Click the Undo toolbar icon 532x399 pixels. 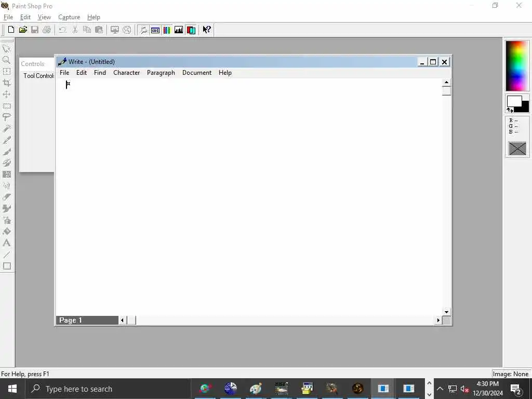click(x=62, y=30)
